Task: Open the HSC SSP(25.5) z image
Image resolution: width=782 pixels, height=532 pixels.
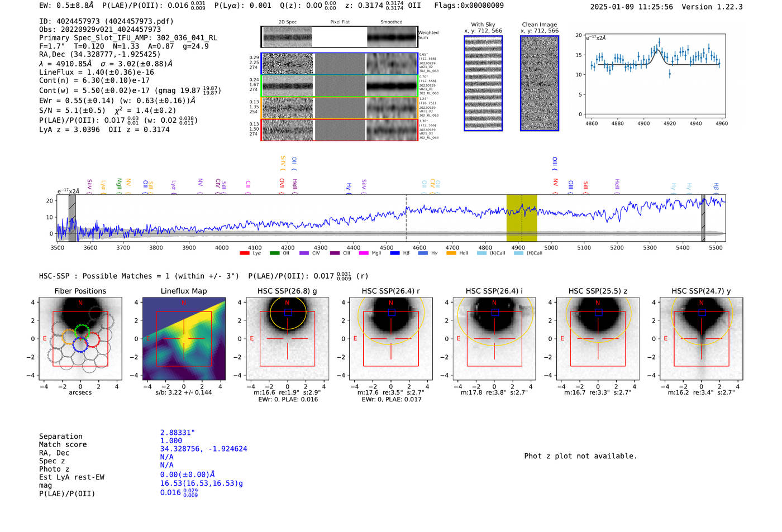Action: pos(598,339)
